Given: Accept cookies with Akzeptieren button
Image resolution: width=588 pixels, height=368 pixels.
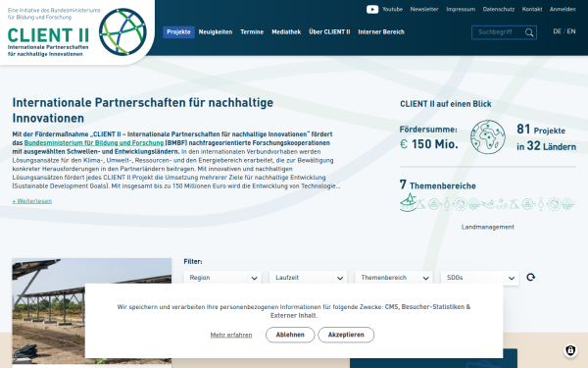Looking at the screenshot, I should [x=346, y=335].
